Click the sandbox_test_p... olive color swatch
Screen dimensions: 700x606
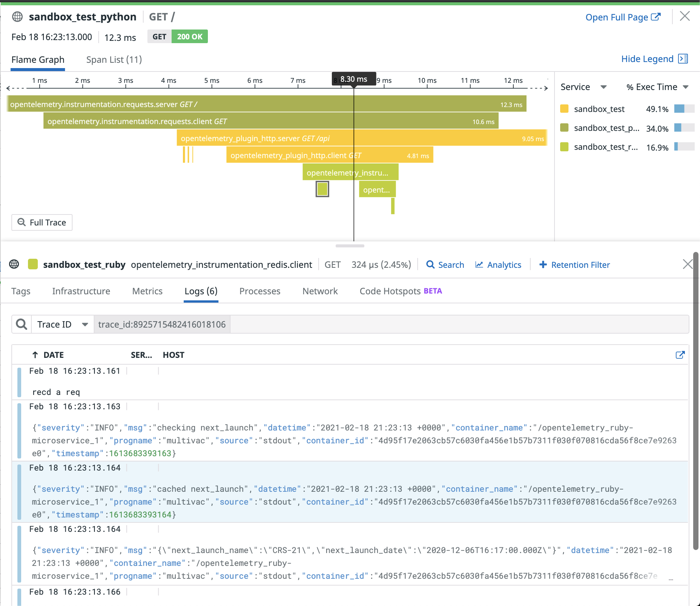click(564, 128)
